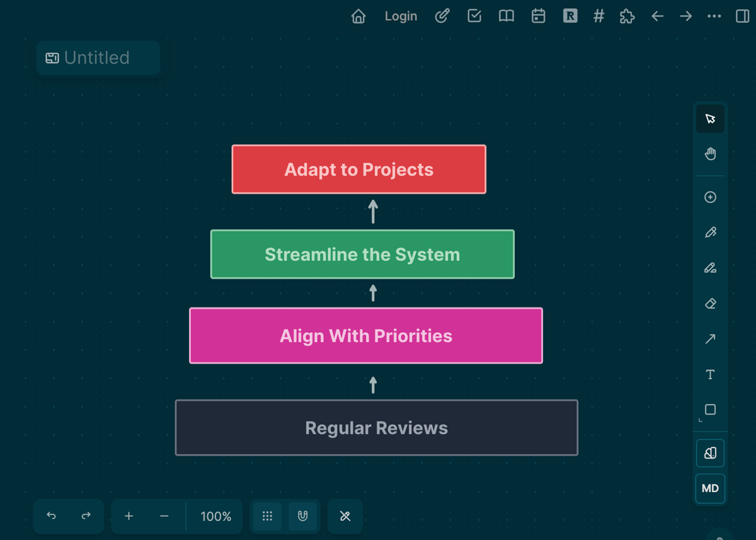Click the MD button in toolbar
Viewport: 756px width, 540px height.
pos(710,488)
